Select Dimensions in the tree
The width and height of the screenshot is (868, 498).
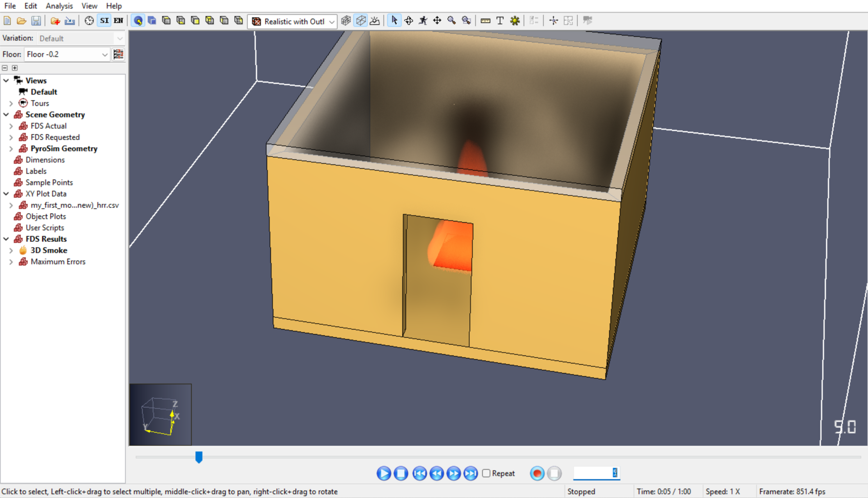click(x=45, y=160)
